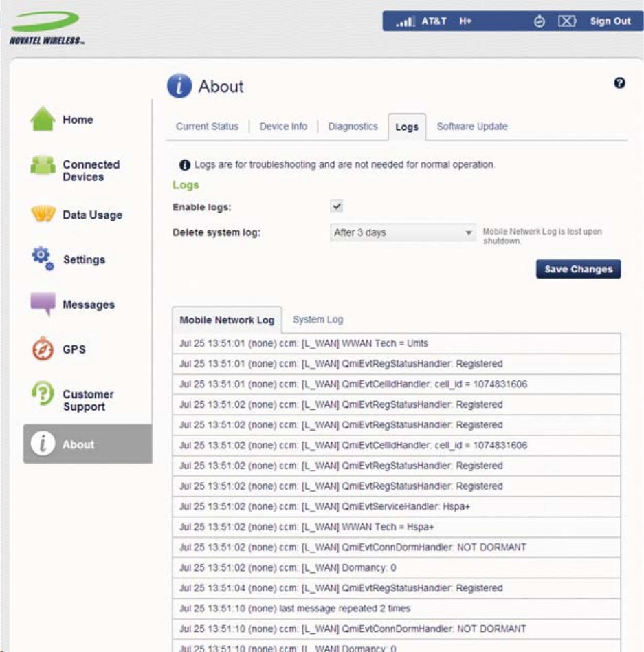Click the battery status icon in top bar
The width and height of the screenshot is (644, 652).
567,21
